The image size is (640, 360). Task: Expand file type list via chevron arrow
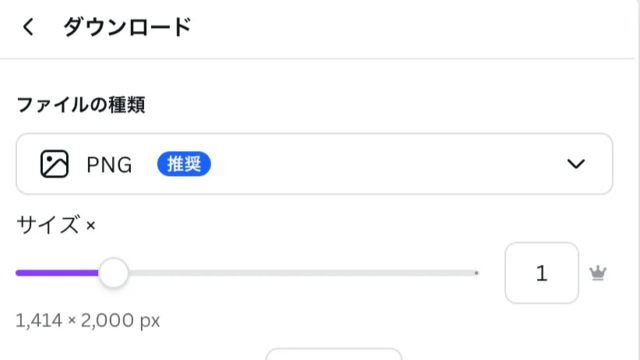(x=576, y=164)
